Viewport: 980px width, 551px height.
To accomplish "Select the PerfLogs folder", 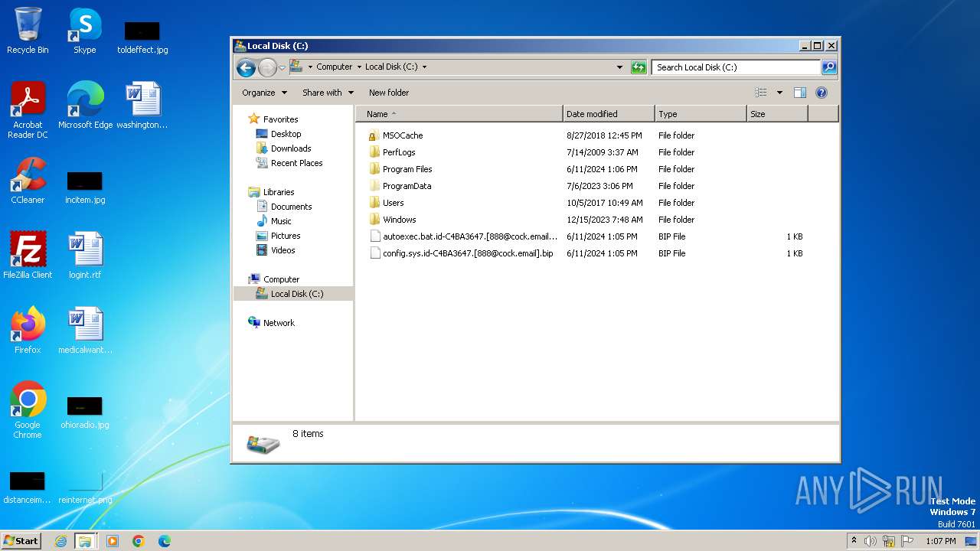I will click(x=399, y=152).
